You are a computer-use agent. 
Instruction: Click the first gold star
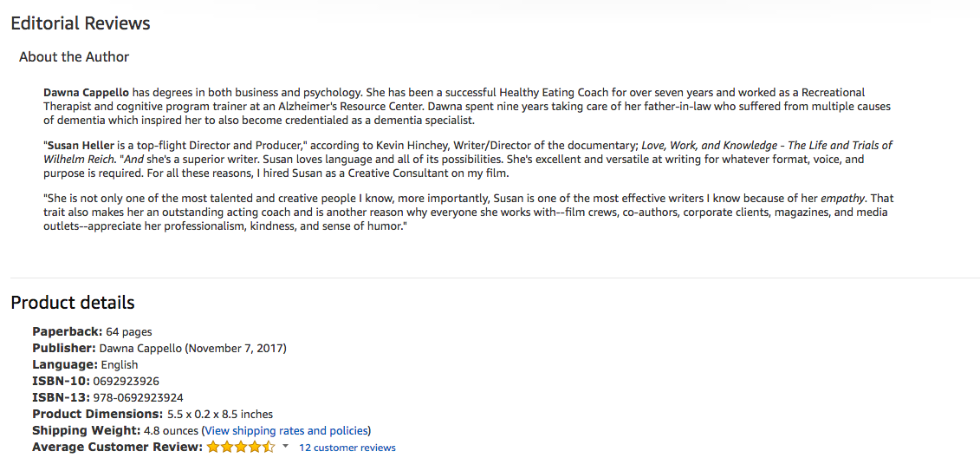214,447
